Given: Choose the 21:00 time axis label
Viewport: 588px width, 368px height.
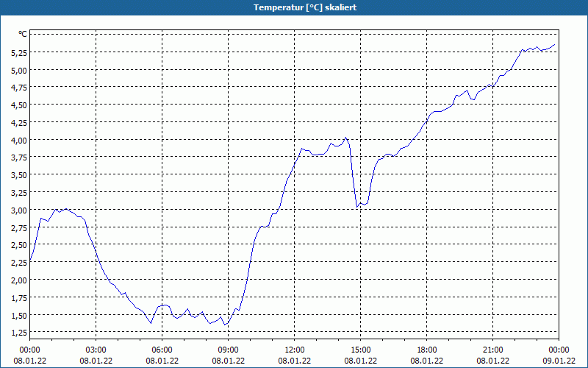Looking at the screenshot, I should tap(492, 350).
